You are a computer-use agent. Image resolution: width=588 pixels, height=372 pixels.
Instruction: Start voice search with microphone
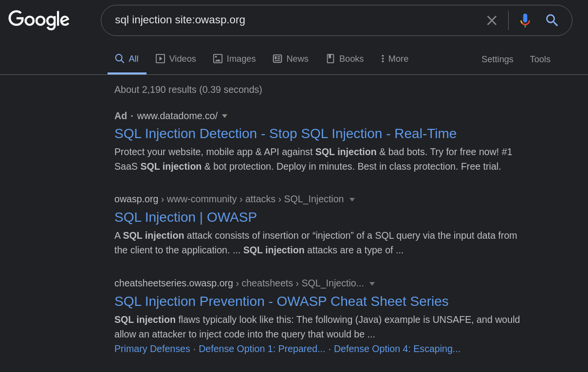point(525,20)
